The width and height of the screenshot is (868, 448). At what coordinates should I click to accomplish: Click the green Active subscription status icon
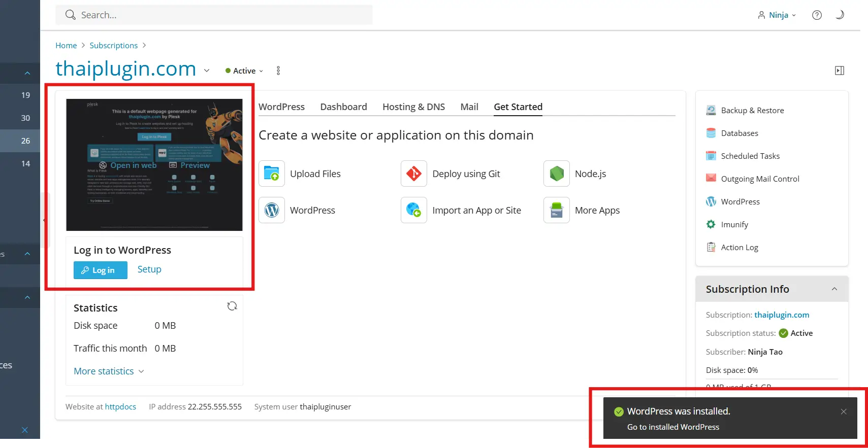[x=783, y=333]
